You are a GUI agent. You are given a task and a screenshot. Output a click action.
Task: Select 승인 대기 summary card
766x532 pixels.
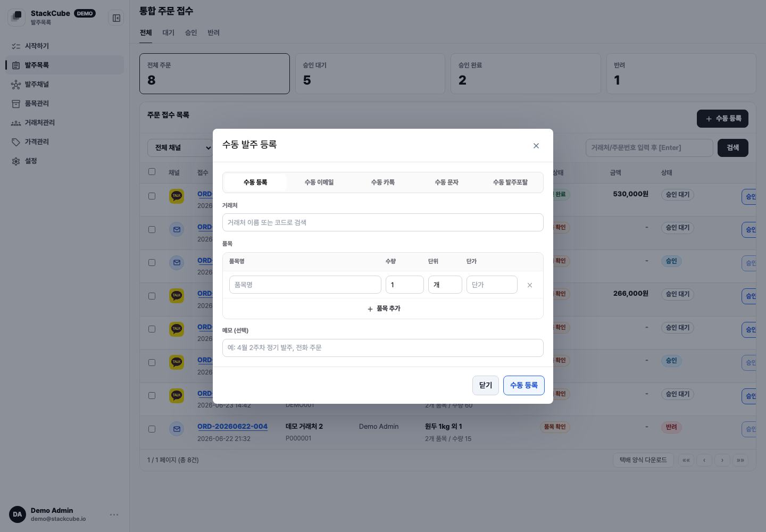370,73
